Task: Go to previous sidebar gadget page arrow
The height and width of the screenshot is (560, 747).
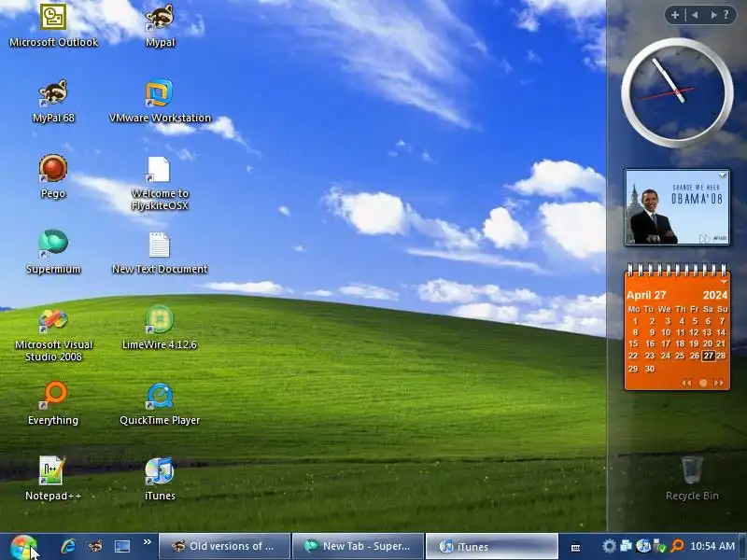Action: click(695, 15)
